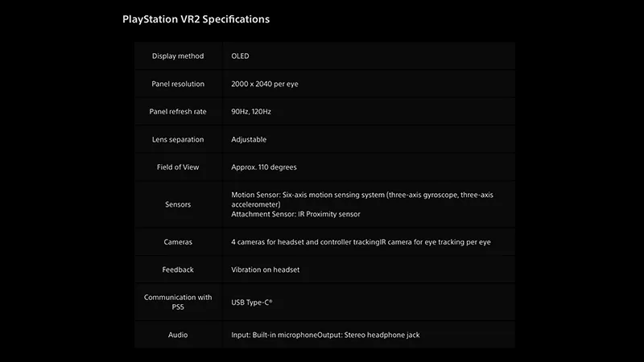This screenshot has width=644, height=362.
Task: Click the 2000 x 2040 per eye value
Action: coord(265,84)
